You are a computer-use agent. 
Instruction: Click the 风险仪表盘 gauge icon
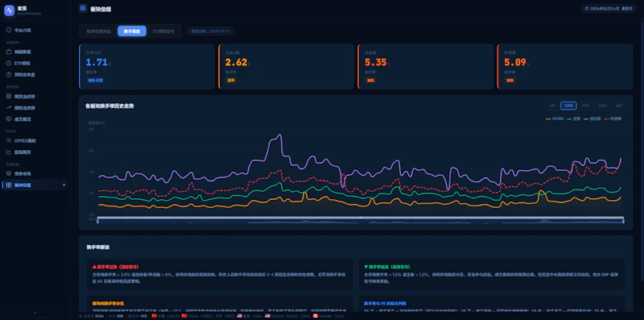coord(9,75)
